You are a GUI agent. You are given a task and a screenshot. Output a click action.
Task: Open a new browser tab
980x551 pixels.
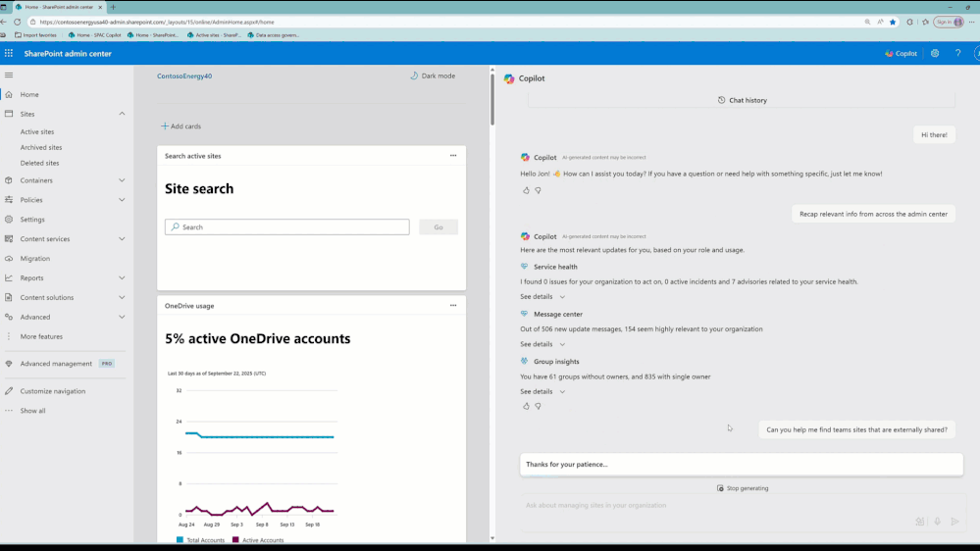pyautogui.click(x=113, y=7)
